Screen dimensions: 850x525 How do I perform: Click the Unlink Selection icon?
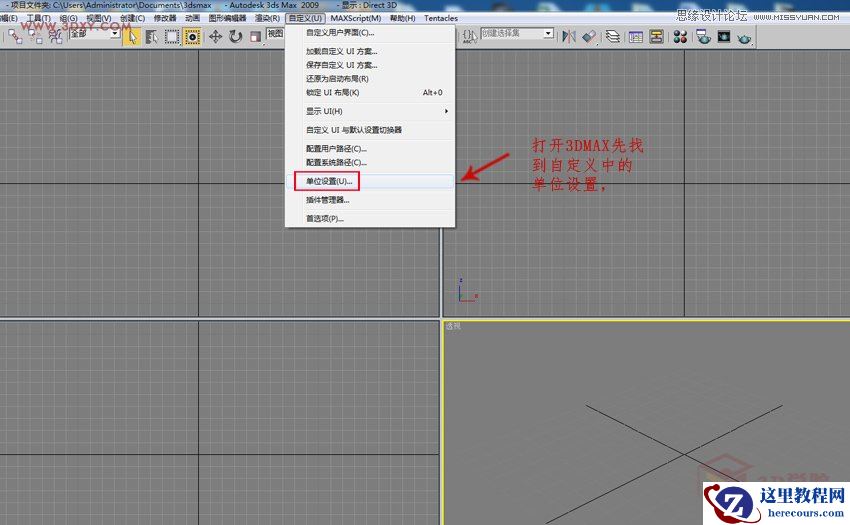click(x=35, y=36)
